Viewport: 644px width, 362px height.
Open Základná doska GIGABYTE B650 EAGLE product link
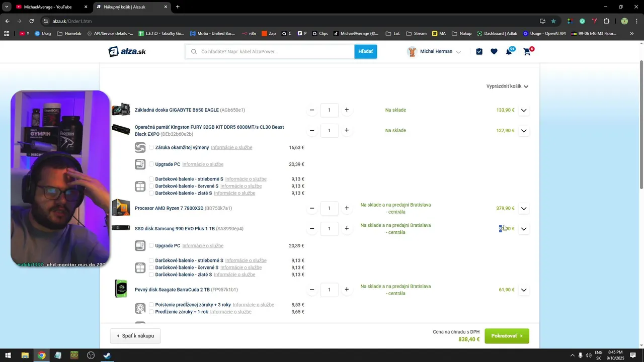[177, 110]
